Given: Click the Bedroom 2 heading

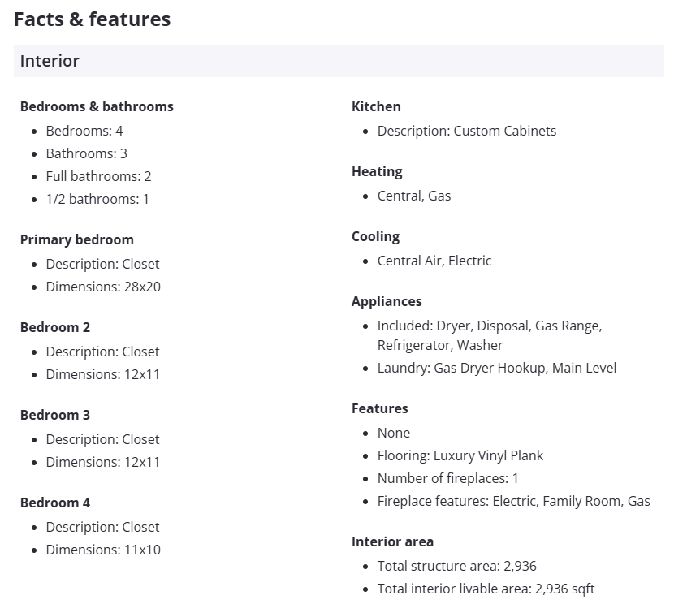Looking at the screenshot, I should (x=55, y=327).
